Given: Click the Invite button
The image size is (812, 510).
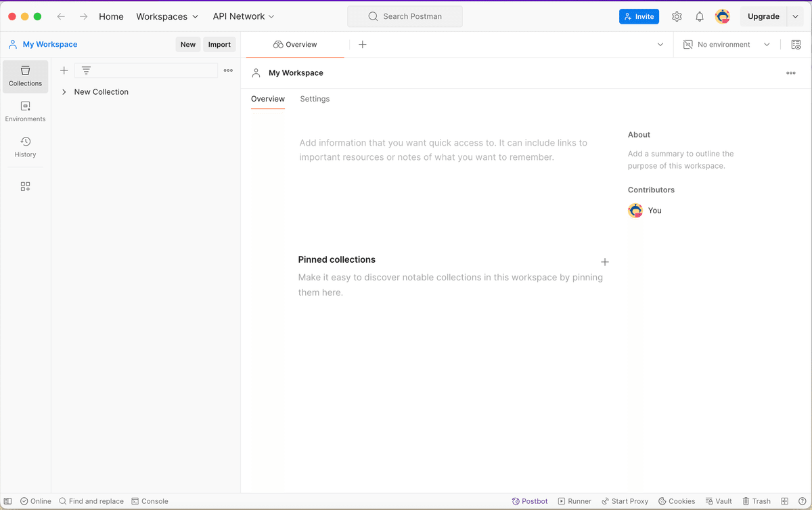Looking at the screenshot, I should pyautogui.click(x=639, y=16).
